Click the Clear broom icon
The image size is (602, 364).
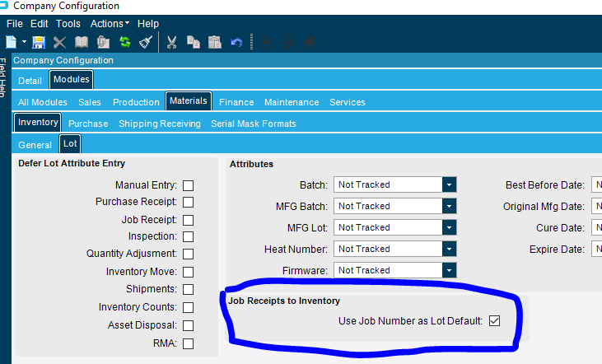point(146,42)
